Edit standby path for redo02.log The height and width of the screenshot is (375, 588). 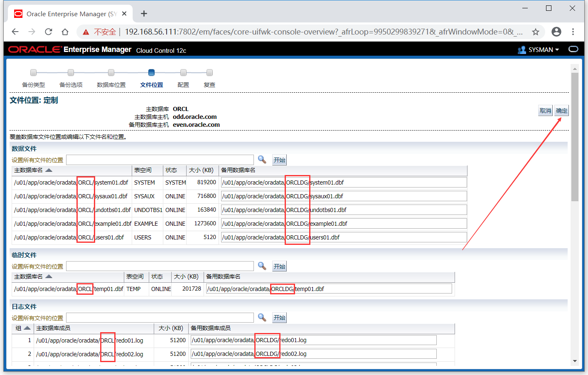click(x=314, y=354)
